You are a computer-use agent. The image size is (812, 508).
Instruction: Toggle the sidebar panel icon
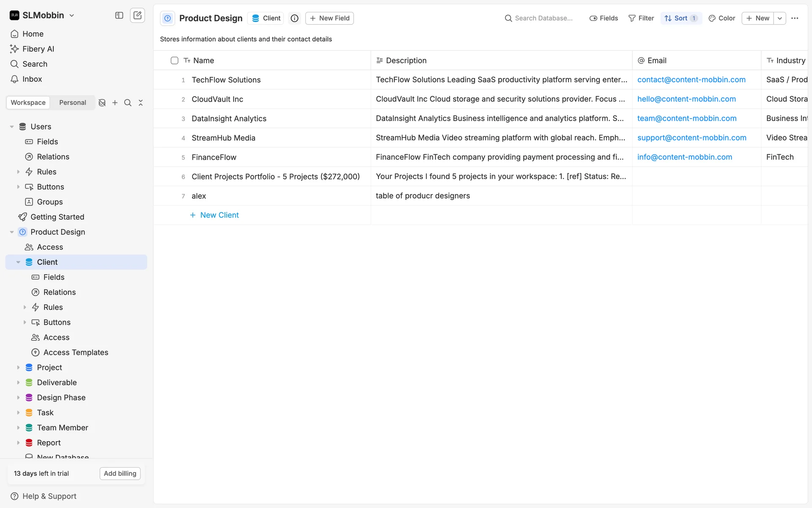pyautogui.click(x=119, y=15)
